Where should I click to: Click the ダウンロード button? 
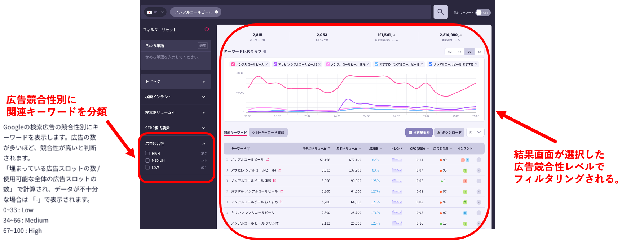click(x=449, y=133)
